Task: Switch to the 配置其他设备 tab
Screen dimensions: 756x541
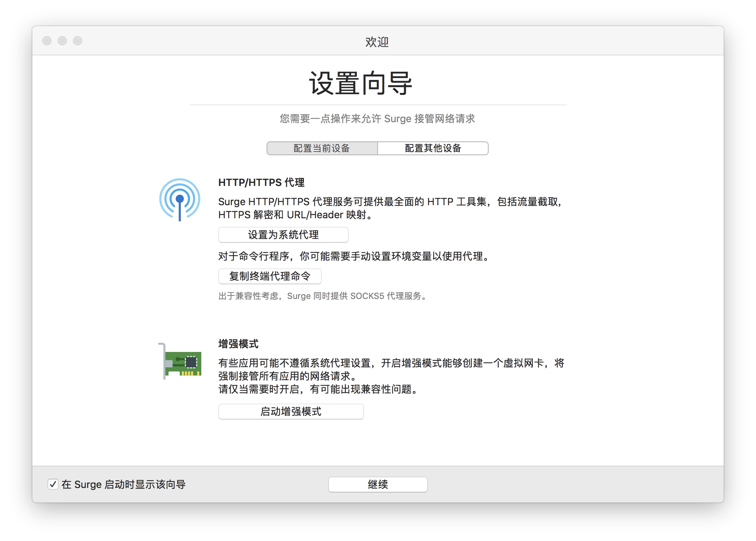Action: pos(433,148)
